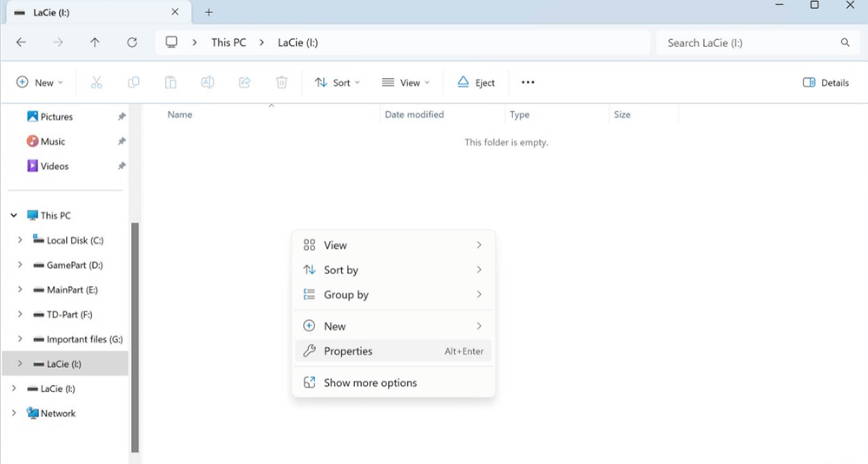The width and height of the screenshot is (868, 464).
Task: Go back with the left arrow
Action: 21,42
